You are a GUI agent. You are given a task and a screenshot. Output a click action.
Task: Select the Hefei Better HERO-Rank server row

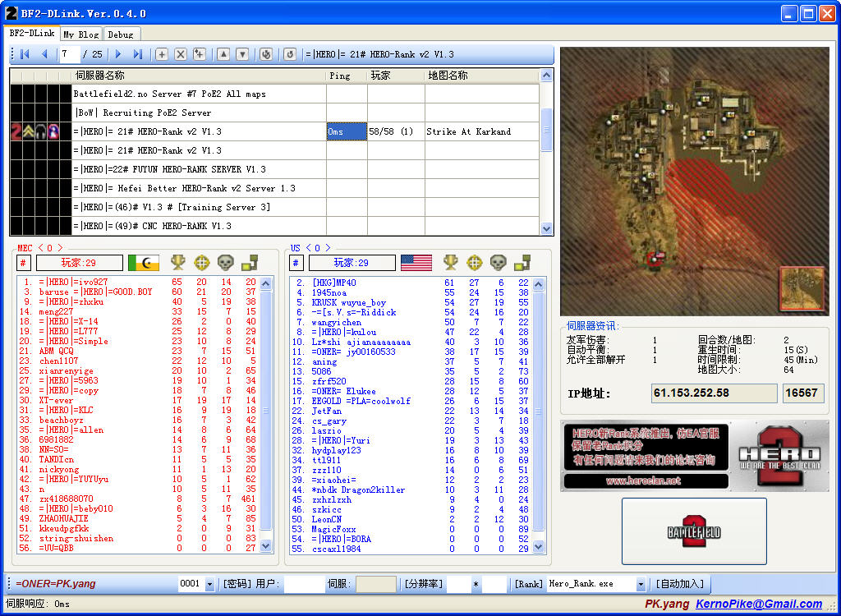[274, 188]
